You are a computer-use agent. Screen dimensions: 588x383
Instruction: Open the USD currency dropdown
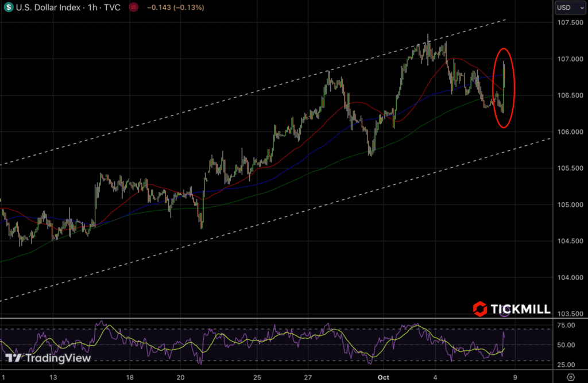pyautogui.click(x=568, y=8)
